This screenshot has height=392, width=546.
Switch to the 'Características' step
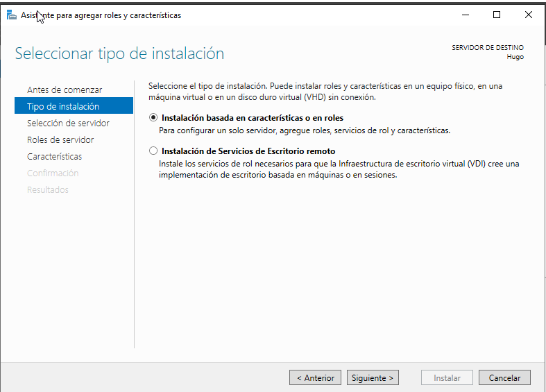[x=54, y=157]
